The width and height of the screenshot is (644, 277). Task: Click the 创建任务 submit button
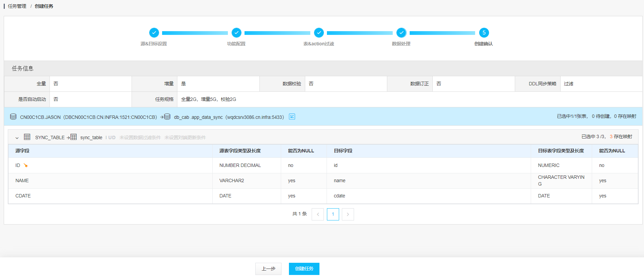304,269
